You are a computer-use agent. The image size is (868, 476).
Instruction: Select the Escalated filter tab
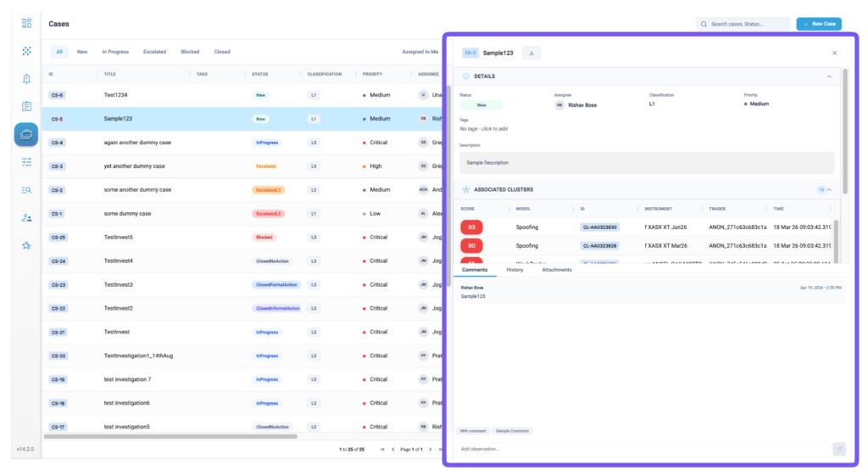(x=154, y=52)
